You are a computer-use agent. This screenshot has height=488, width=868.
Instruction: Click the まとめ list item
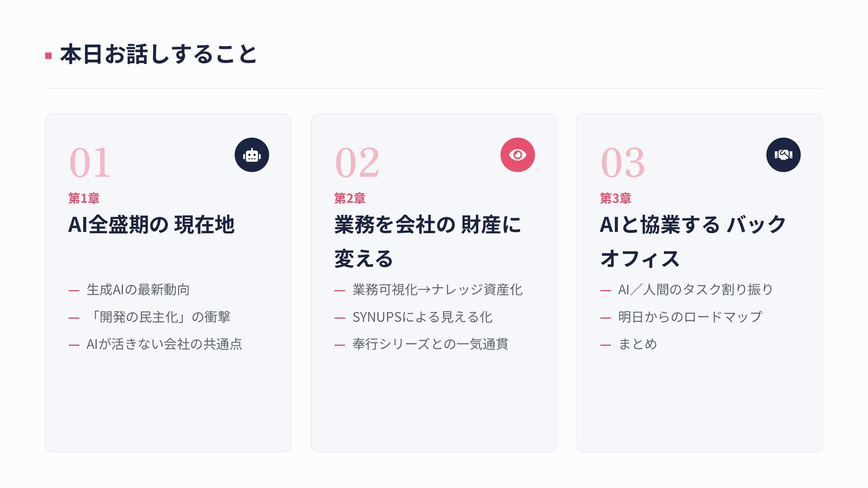[637, 344]
